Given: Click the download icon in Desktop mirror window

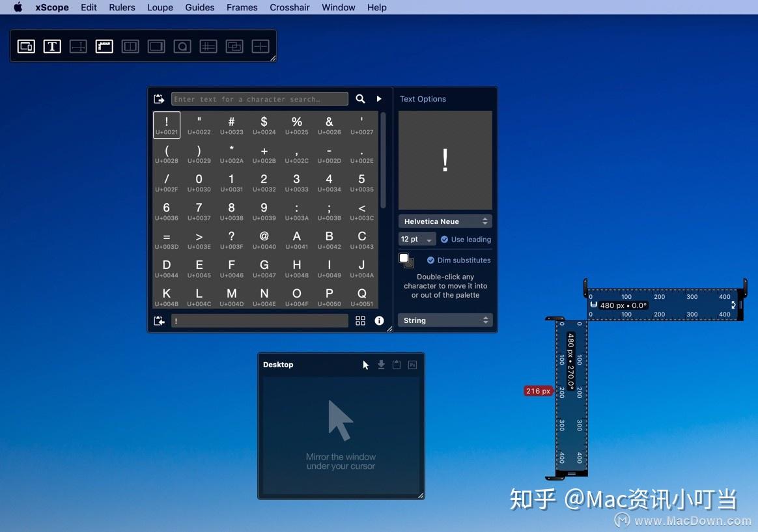Looking at the screenshot, I should [381, 365].
